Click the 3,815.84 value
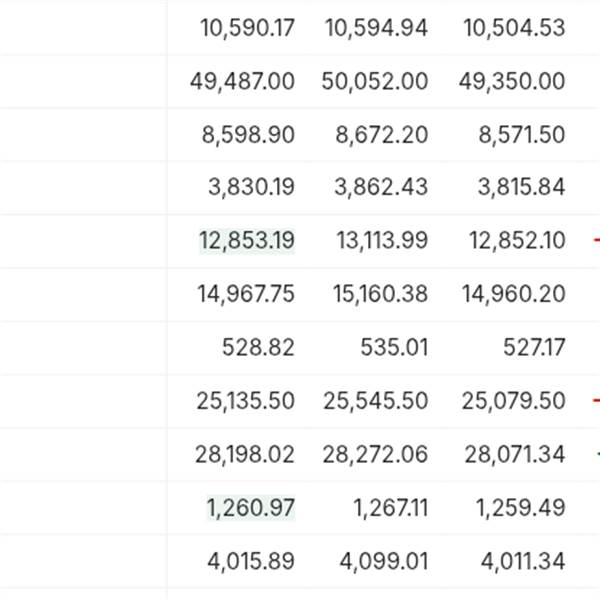The image size is (600, 600). tap(521, 187)
